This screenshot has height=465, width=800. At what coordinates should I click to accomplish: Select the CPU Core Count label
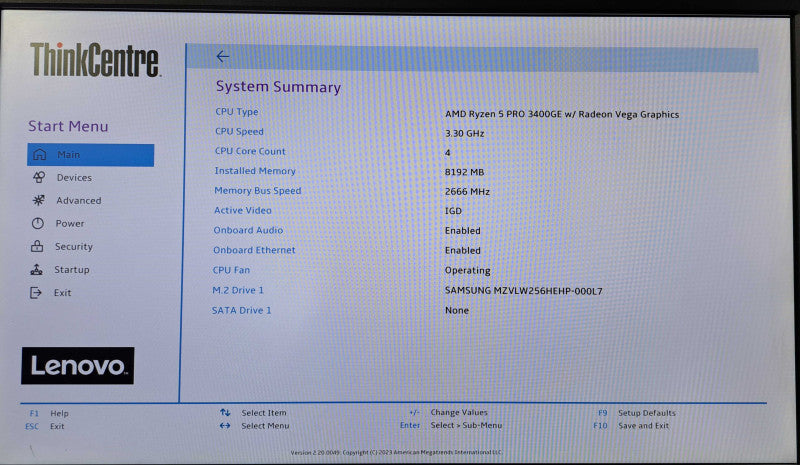click(x=250, y=151)
